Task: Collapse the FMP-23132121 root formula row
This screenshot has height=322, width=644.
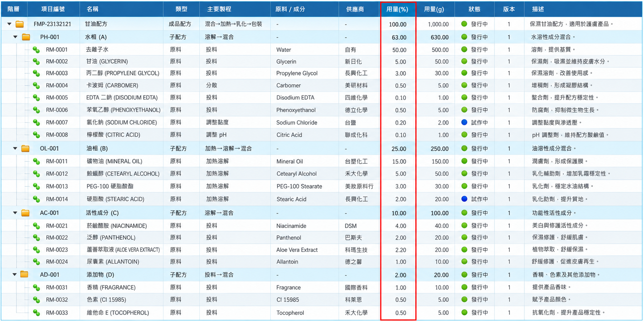Action: click(9, 24)
